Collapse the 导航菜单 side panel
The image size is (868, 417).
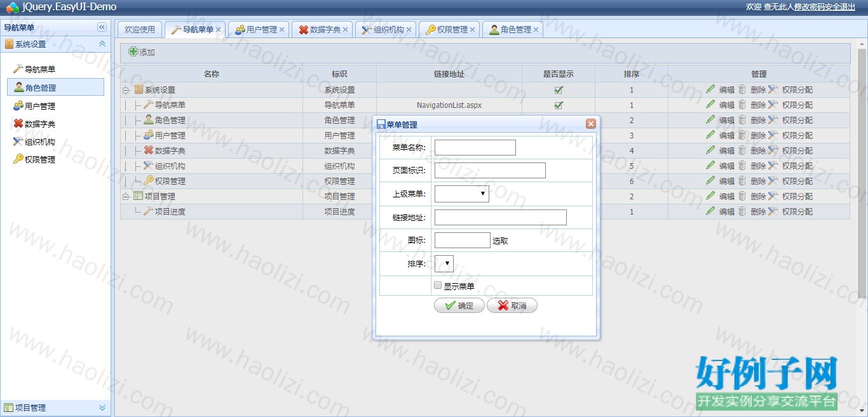(102, 27)
